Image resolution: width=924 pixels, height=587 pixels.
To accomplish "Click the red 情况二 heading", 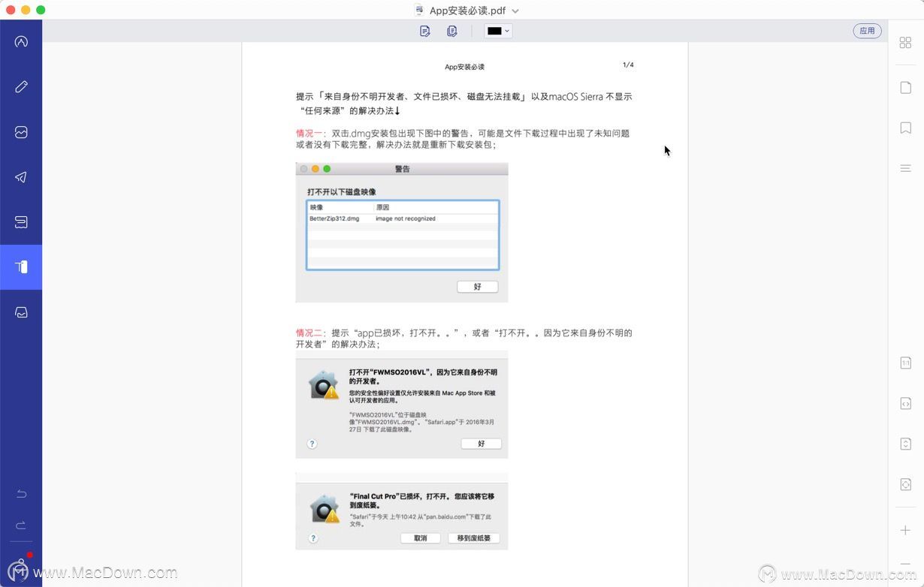I will pyautogui.click(x=309, y=333).
